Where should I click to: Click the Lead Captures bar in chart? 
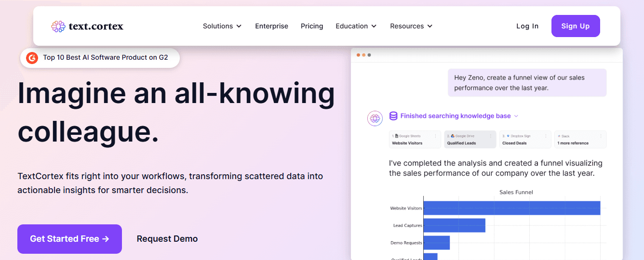[x=455, y=225]
